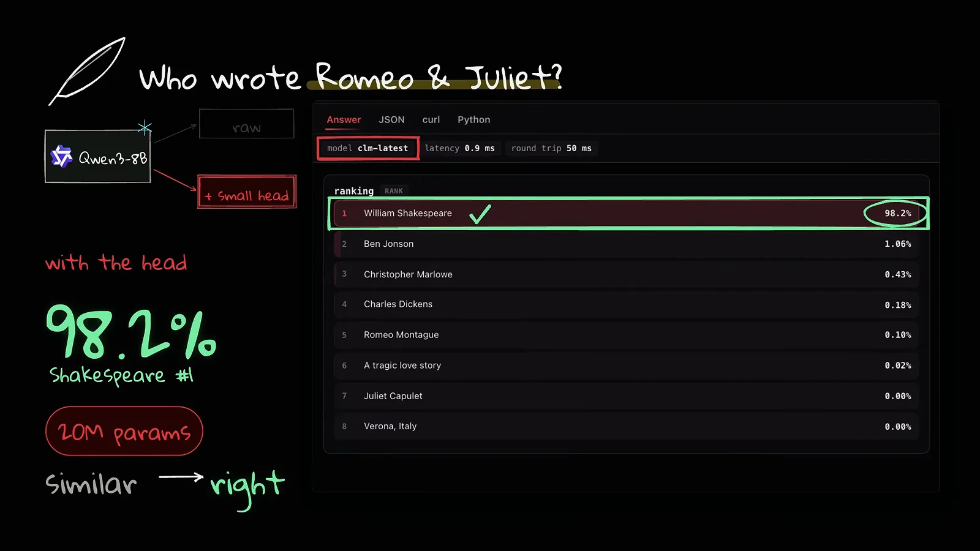Click the 0.02% score value
Viewport: 980px width, 551px height.
pos(897,365)
